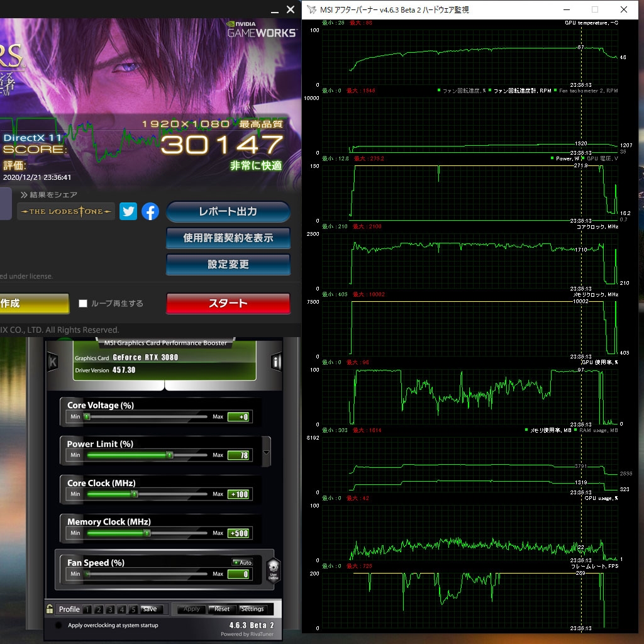
Task: Open Kombustor via the K icon
Action: (x=53, y=362)
